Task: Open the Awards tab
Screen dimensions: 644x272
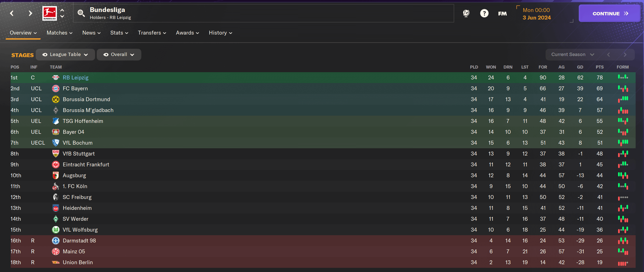Action: [187, 33]
